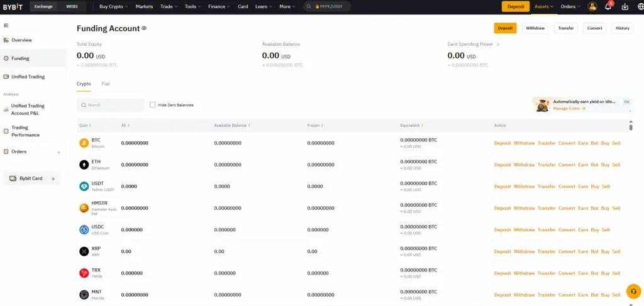Switch to the Exchange mode
The height and width of the screenshot is (306, 644).
click(43, 6)
